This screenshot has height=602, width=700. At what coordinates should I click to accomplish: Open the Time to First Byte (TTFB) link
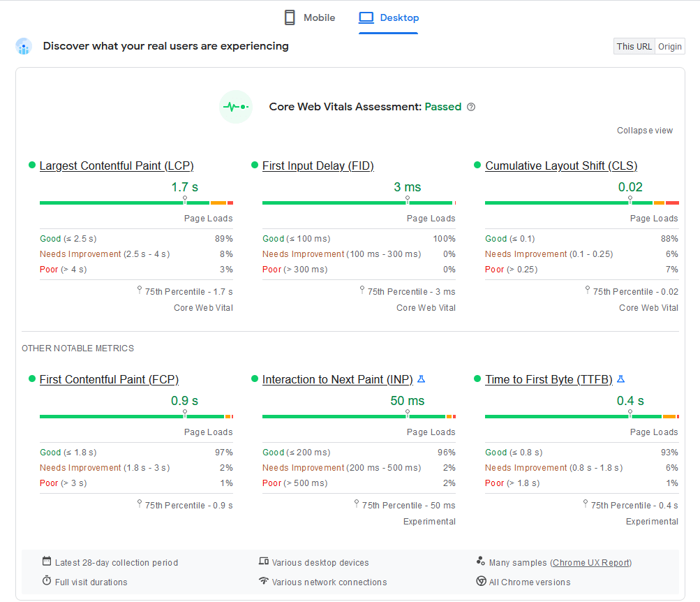549,379
